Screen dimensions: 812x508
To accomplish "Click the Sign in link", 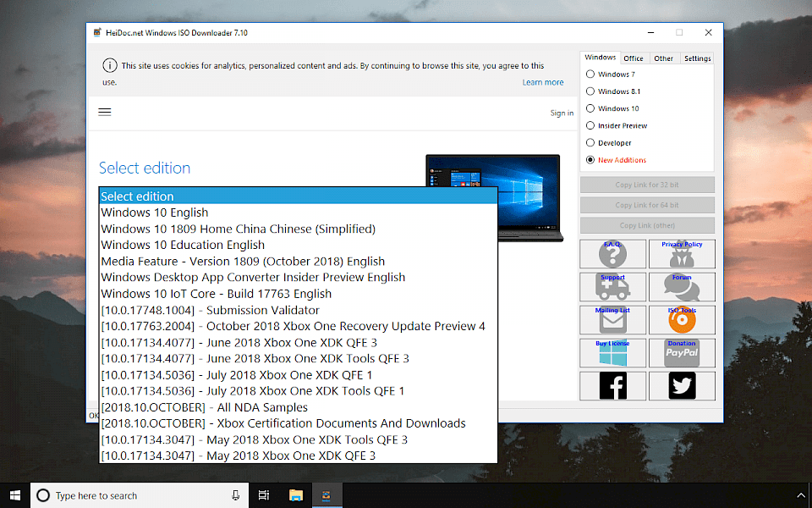I will tap(562, 113).
